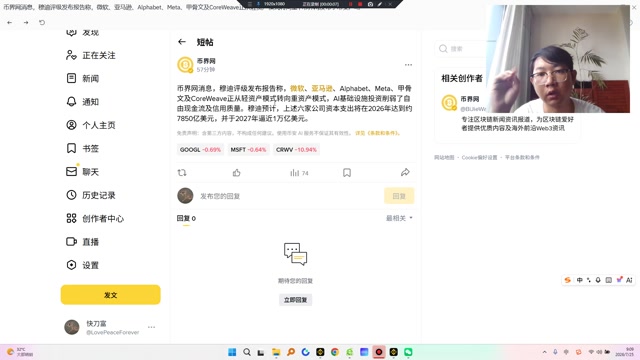
Task: Open 历史记录 history in the sidebar
Action: pyautogui.click(x=91, y=195)
